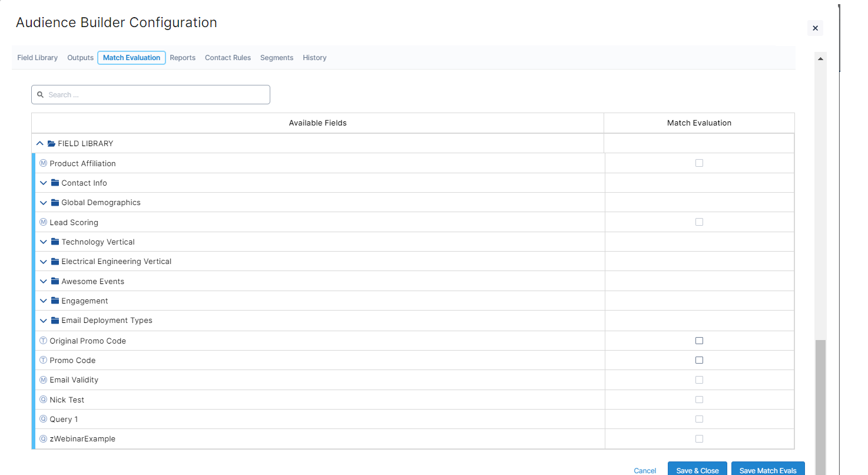This screenshot has width=868, height=475.
Task: Click the T icon beside Original Promo Code
Action: click(x=43, y=341)
